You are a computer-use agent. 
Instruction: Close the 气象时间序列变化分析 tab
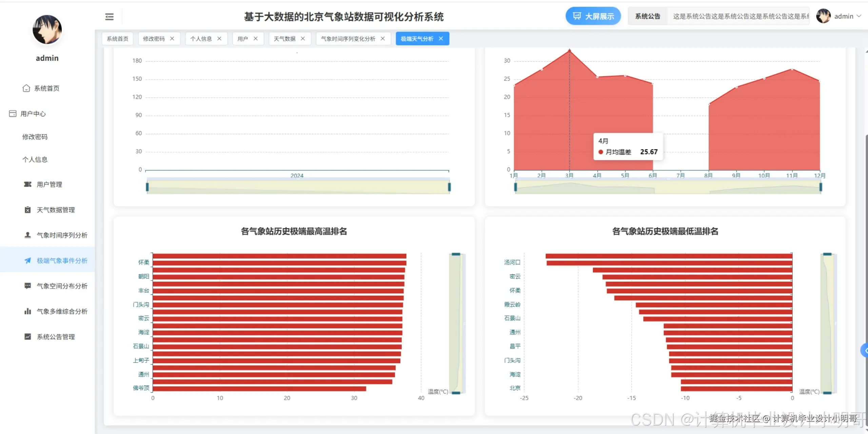[x=382, y=39]
